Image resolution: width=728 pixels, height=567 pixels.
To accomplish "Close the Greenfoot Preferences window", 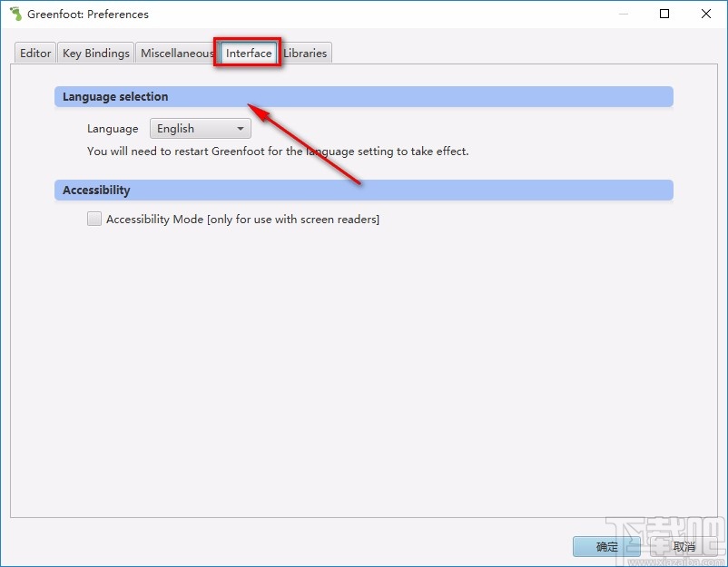I will click(706, 14).
